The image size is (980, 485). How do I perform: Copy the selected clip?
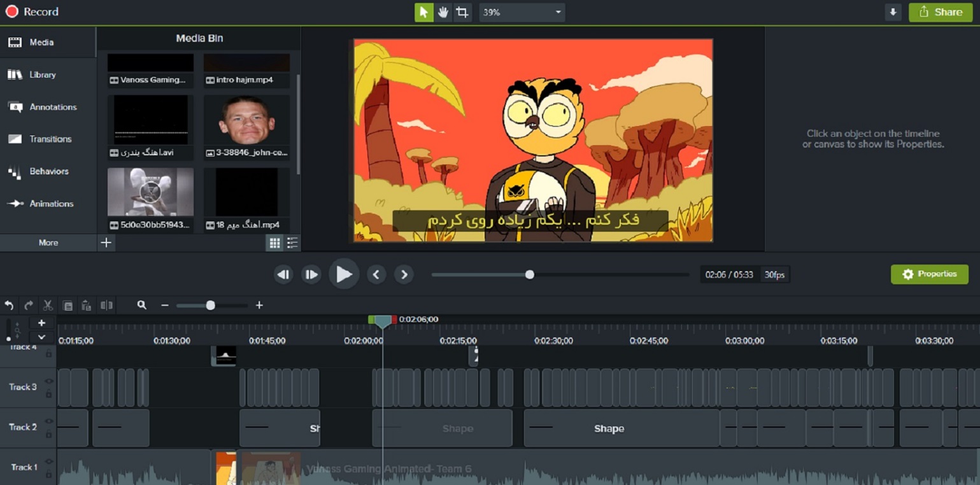tap(67, 306)
